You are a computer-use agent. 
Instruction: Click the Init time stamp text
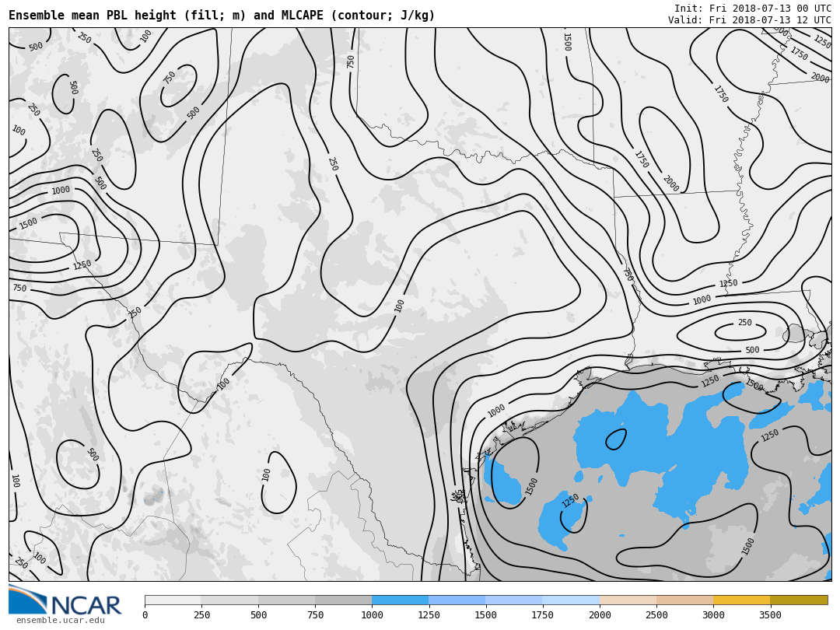(752, 9)
